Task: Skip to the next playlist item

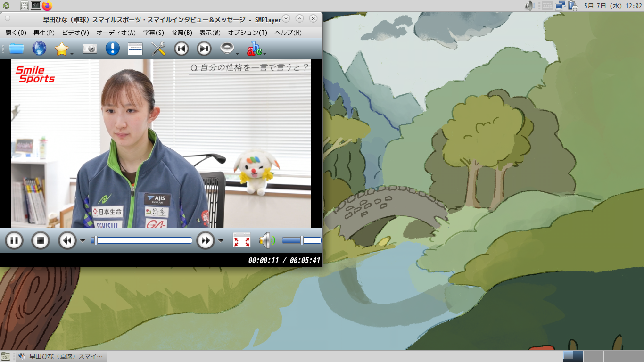Action: [204, 49]
